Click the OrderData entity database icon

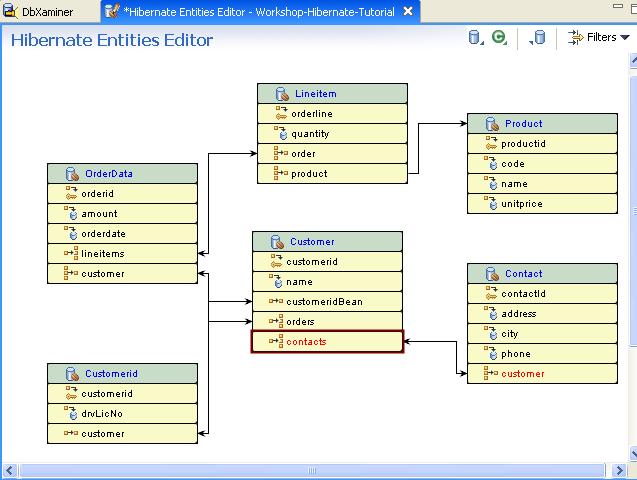[x=72, y=174]
